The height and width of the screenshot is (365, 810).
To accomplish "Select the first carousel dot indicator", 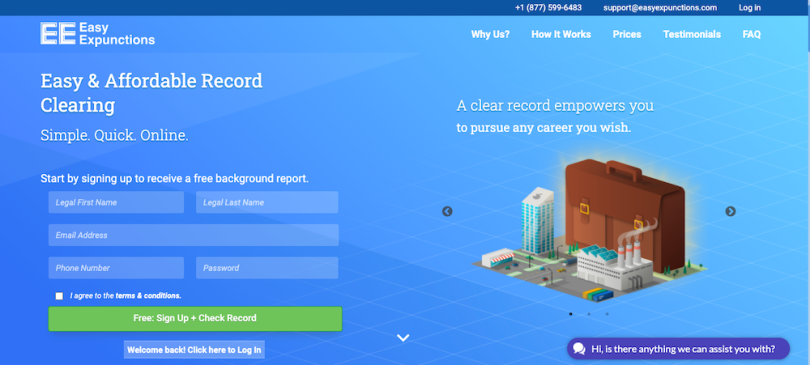I will pyautogui.click(x=571, y=313).
